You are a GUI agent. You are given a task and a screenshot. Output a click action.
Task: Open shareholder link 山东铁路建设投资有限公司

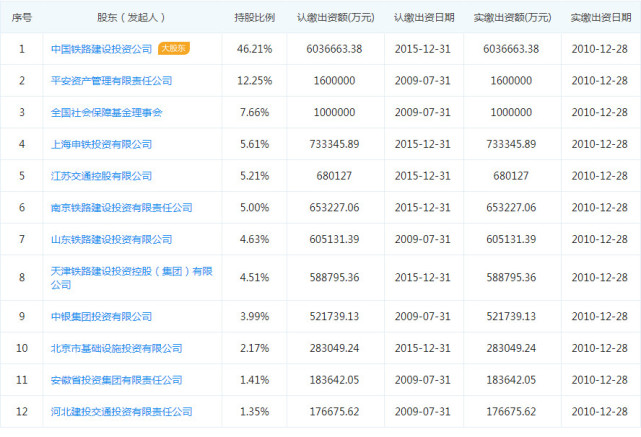coord(111,240)
